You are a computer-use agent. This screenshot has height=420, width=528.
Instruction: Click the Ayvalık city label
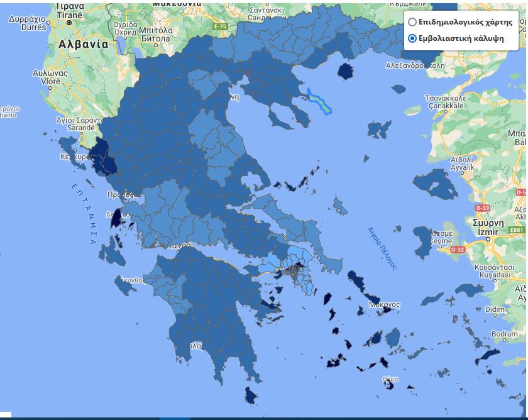coord(463,167)
